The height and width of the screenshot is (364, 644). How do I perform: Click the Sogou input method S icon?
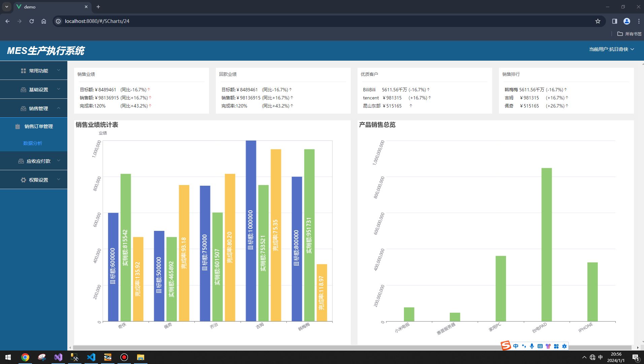click(506, 346)
